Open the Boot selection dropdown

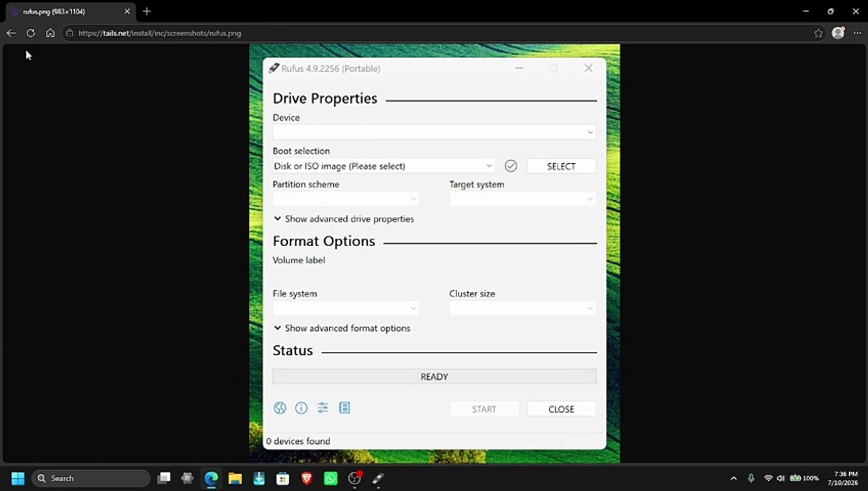(384, 166)
